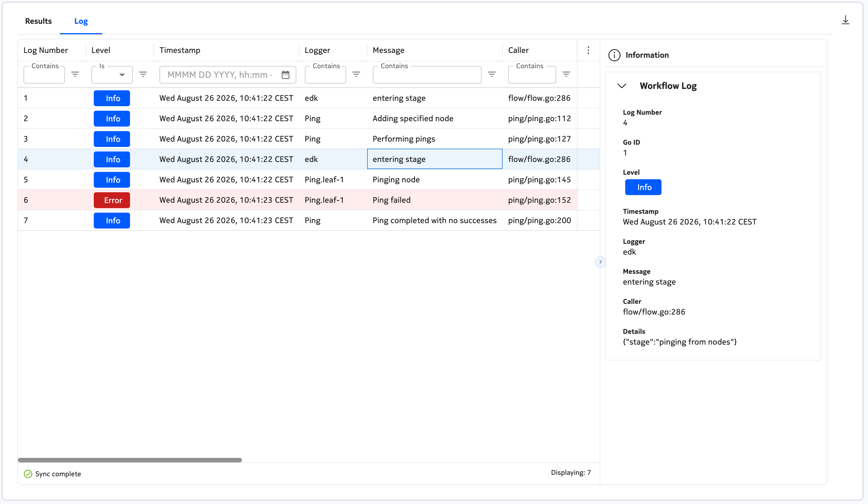Screen dimensions: 868x504
Task: Open filter options for Caller column
Action: pyautogui.click(x=566, y=74)
